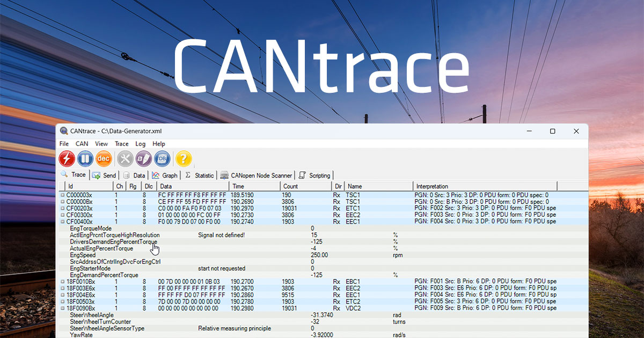Collapse the 18F0090Bx message row
644x338 pixels.
pos(62,308)
